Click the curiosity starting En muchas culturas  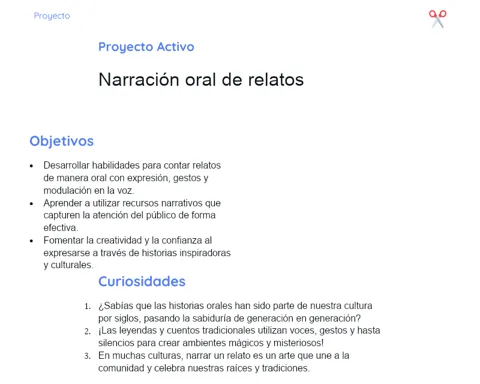click(224, 362)
